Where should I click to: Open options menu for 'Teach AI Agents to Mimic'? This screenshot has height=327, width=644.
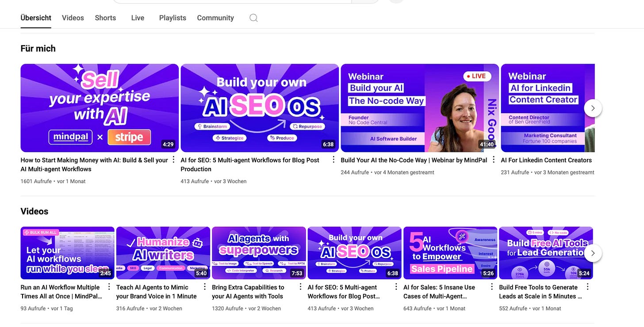pos(204,287)
